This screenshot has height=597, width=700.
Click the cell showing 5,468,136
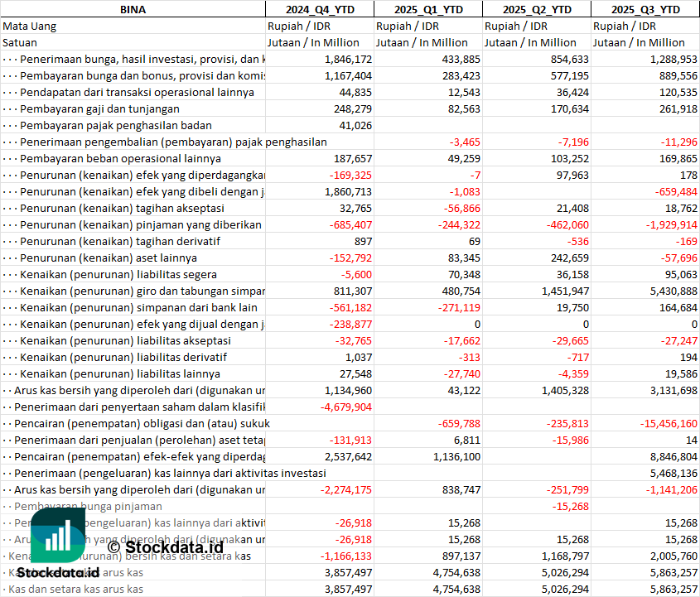pyautogui.click(x=671, y=473)
